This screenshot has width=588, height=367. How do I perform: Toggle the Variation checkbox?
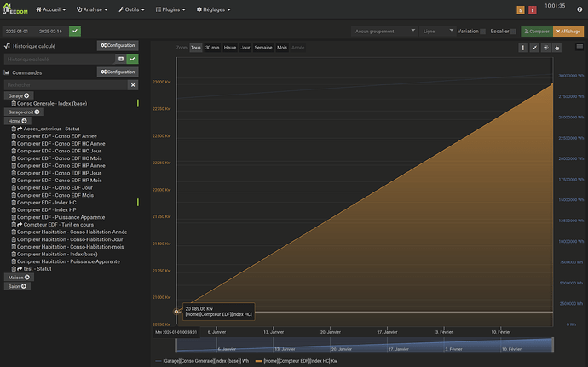[482, 32]
